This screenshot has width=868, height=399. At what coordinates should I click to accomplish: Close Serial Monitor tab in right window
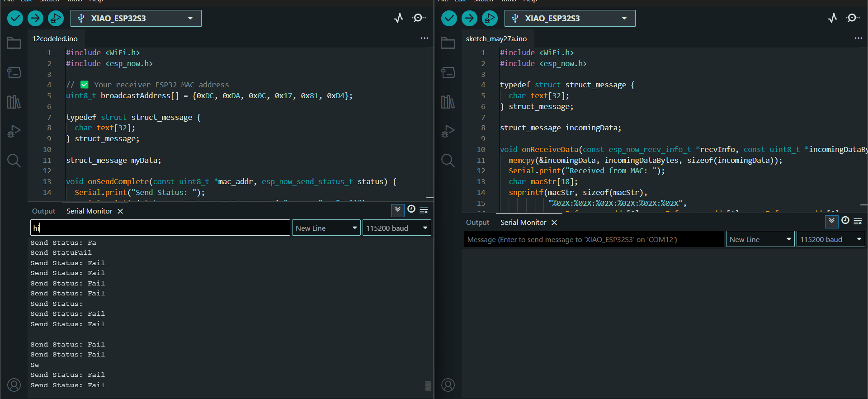coord(554,223)
